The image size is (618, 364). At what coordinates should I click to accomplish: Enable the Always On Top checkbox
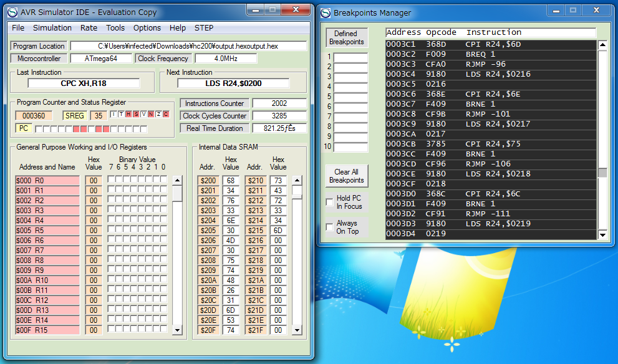pyautogui.click(x=329, y=227)
